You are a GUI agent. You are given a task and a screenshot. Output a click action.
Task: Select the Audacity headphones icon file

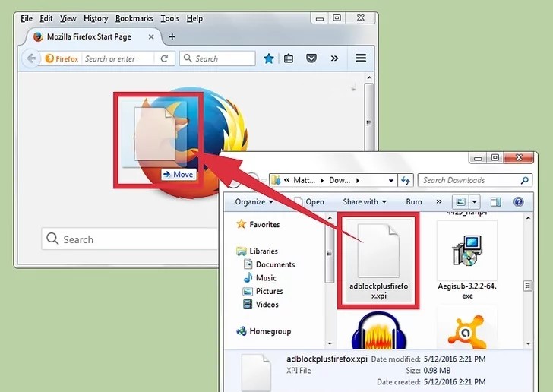pyautogui.click(x=379, y=330)
